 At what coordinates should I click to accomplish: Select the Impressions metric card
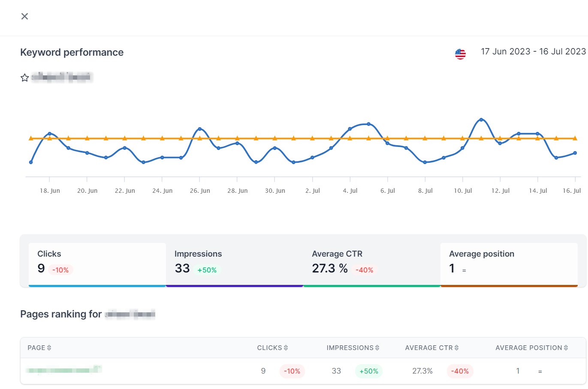coord(235,265)
